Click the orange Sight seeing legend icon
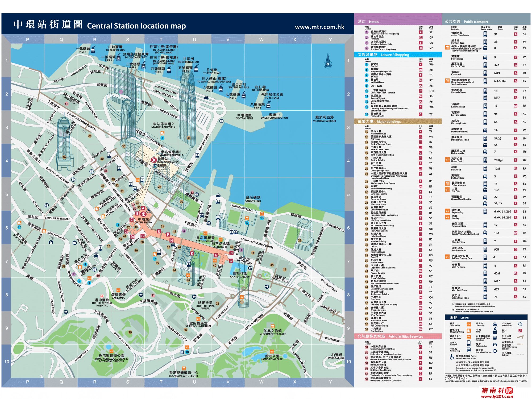The height and width of the screenshot is (399, 532). 469,324
